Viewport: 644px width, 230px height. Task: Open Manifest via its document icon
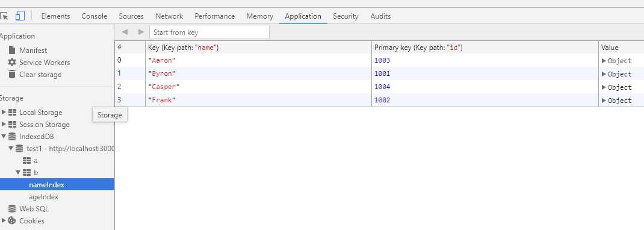12,50
